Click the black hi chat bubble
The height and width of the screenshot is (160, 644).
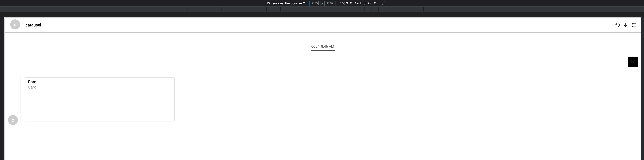633,62
